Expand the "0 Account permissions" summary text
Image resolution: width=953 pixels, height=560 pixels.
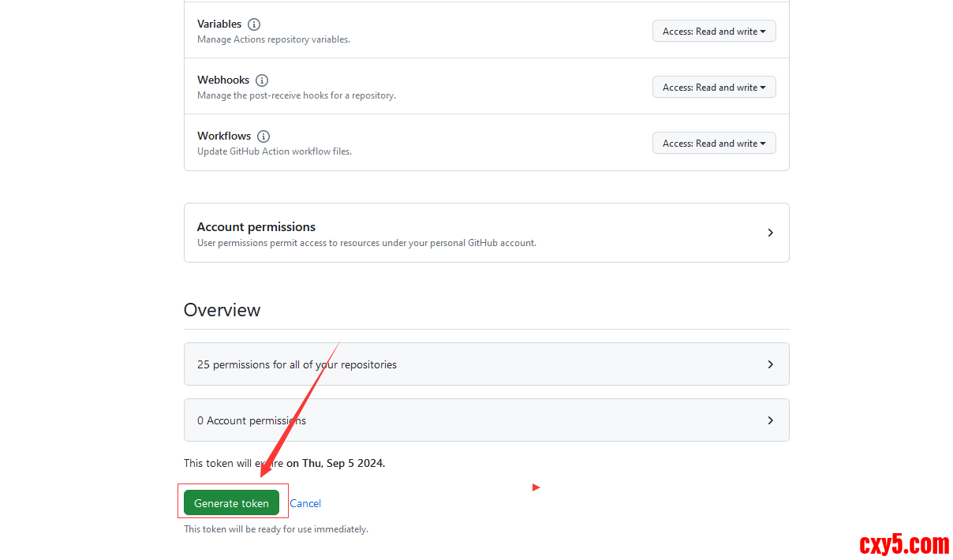point(252,420)
